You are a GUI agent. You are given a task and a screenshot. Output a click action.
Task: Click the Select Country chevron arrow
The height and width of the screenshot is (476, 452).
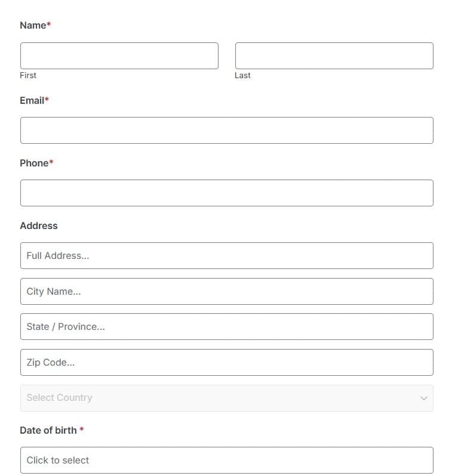tap(424, 398)
